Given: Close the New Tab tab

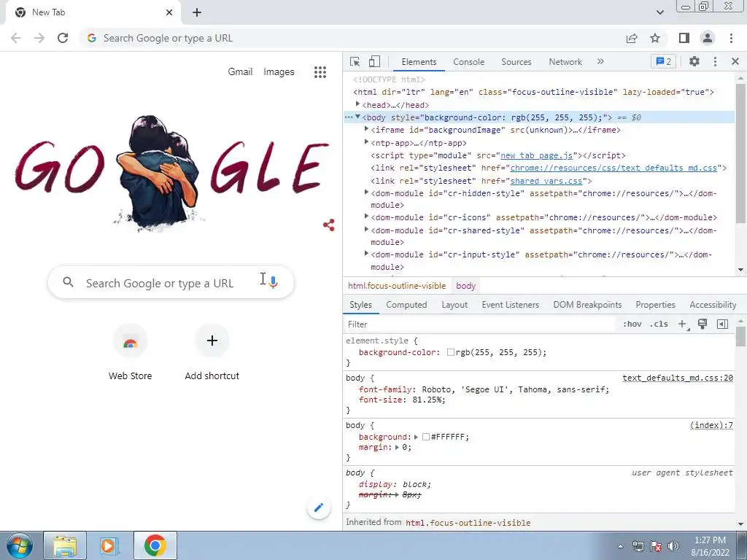Looking at the screenshot, I should (169, 12).
